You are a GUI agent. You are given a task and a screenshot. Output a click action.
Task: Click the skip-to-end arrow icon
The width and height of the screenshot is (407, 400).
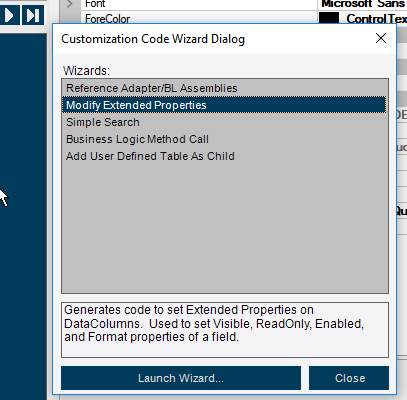tap(33, 15)
